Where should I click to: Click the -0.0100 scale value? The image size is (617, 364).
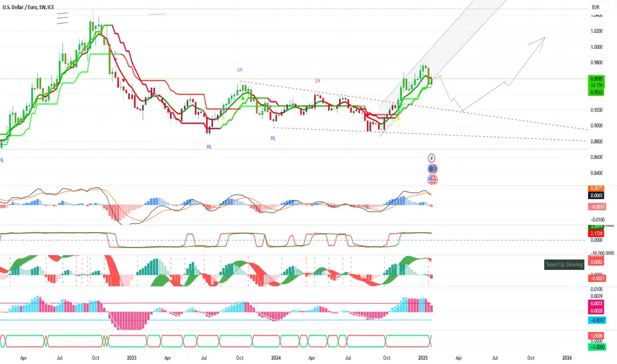tap(597, 220)
